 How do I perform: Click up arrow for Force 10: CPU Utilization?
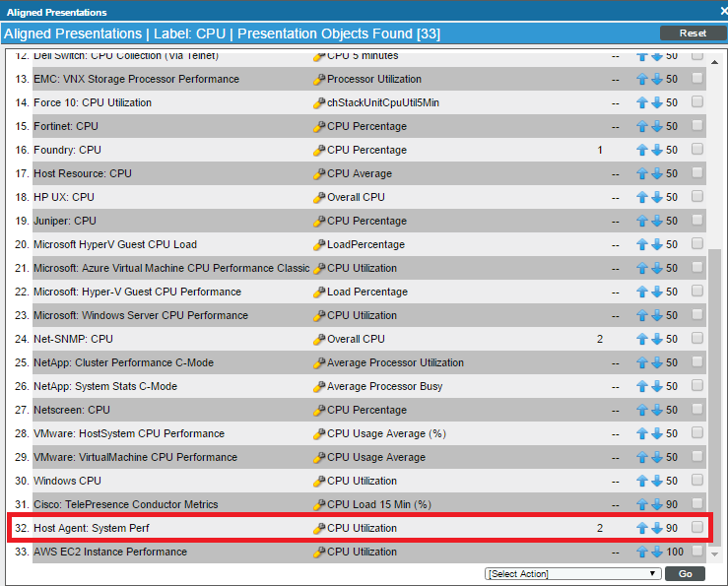(x=641, y=102)
